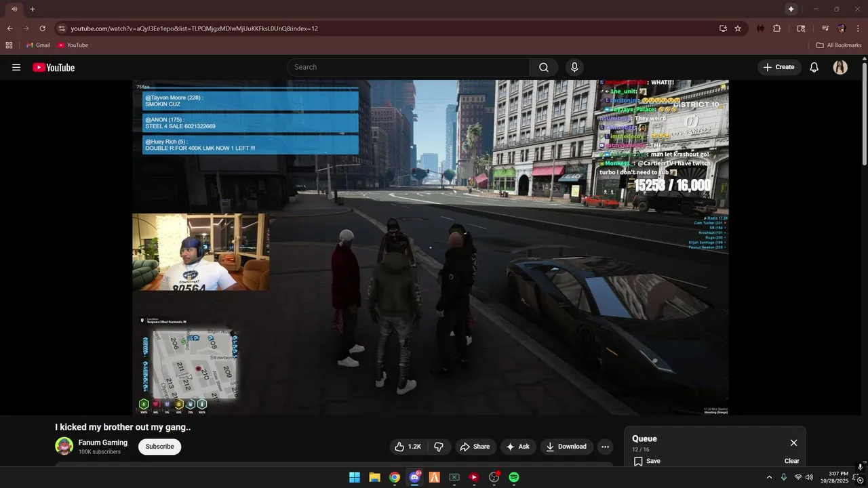The image size is (868, 488).
Task: View site information icon in address bar
Action: (62, 28)
